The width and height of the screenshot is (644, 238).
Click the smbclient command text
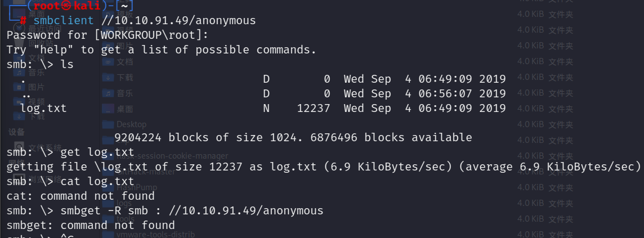[x=64, y=20]
